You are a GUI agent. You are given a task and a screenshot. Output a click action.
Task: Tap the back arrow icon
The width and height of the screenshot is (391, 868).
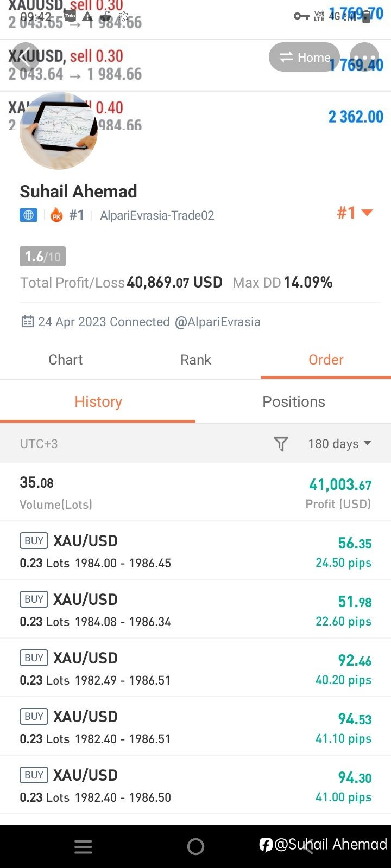pyautogui.click(x=26, y=56)
